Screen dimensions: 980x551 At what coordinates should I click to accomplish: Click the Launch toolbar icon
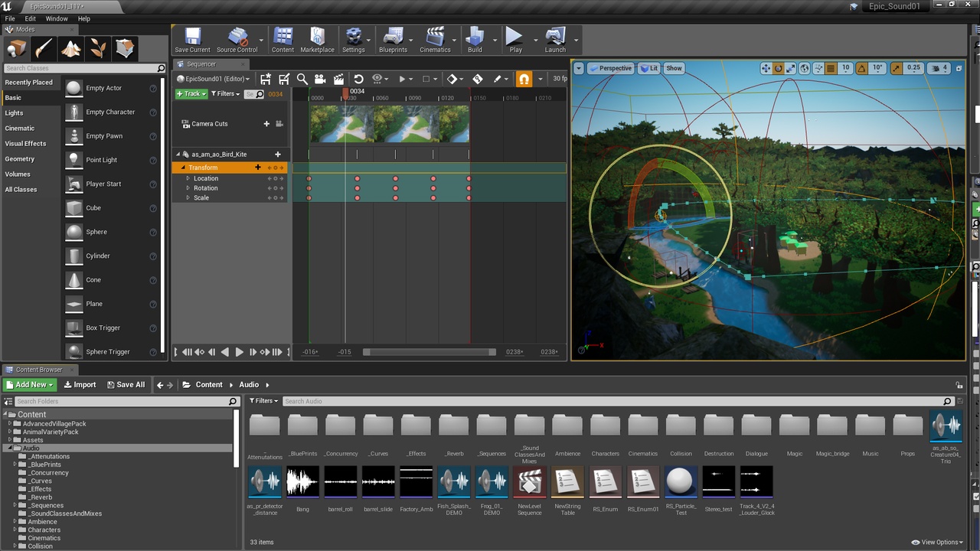pos(555,40)
